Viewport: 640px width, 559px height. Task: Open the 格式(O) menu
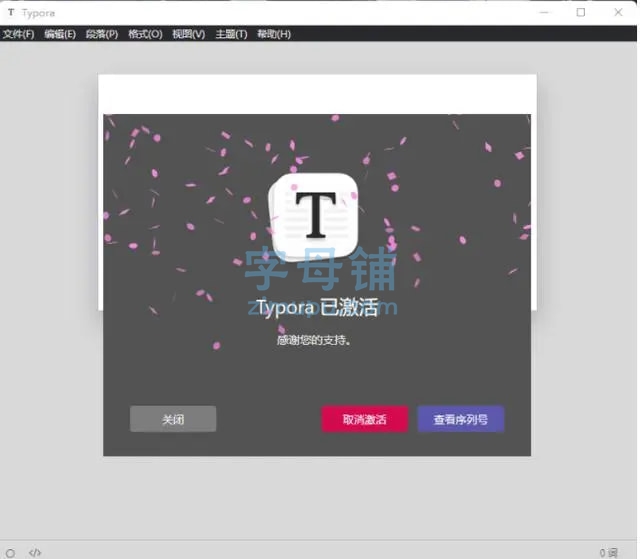(x=145, y=34)
